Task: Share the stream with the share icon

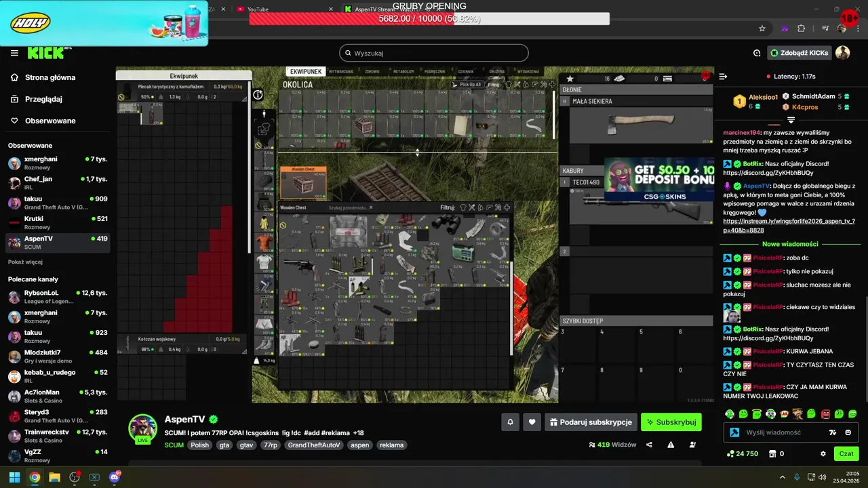Action: (x=650, y=445)
